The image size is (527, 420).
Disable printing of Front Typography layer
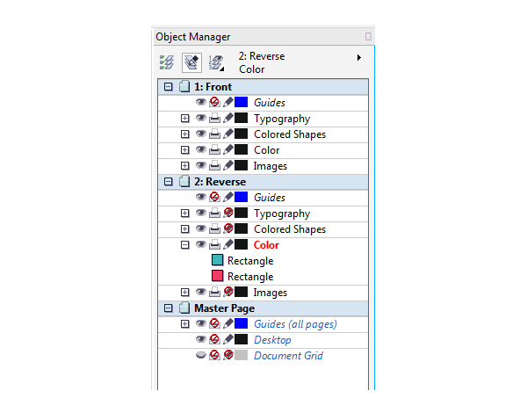pyautogui.click(x=214, y=118)
